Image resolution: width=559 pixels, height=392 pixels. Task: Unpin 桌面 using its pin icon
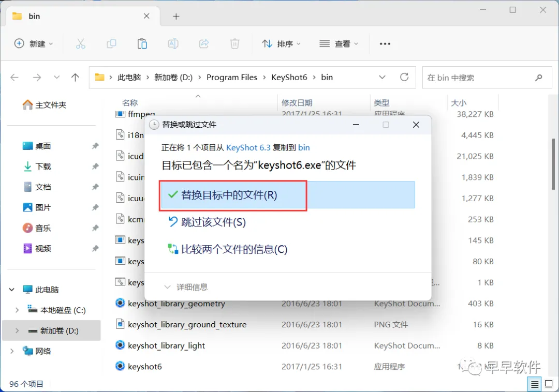pos(95,146)
